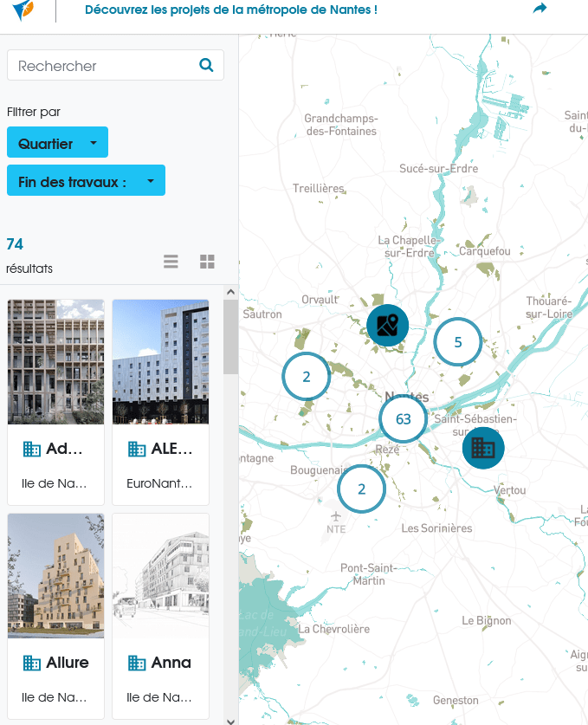Switch to list view icon
This screenshot has width=588, height=725.
pos(171,262)
